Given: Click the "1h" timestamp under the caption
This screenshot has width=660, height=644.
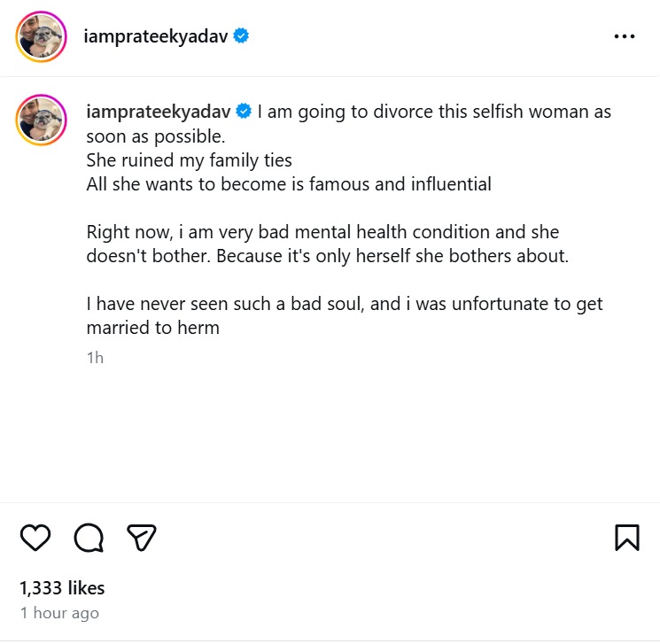Looking at the screenshot, I should click(x=95, y=358).
